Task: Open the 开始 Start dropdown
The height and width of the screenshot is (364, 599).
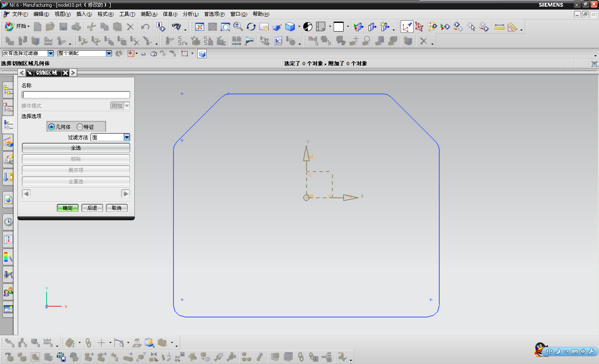Action: [17, 26]
